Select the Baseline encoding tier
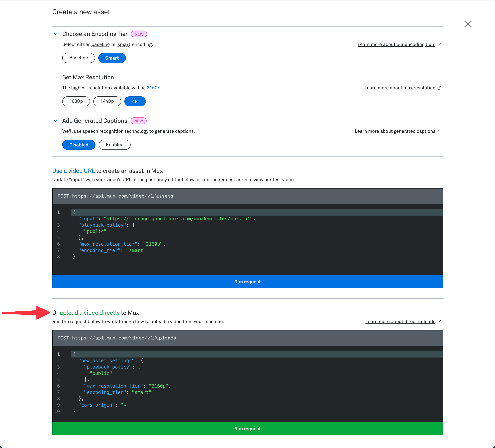 pyautogui.click(x=78, y=58)
